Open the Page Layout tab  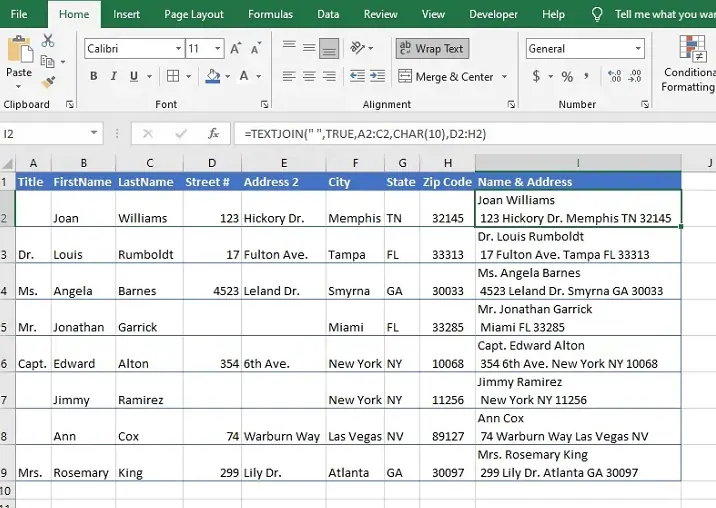click(x=194, y=15)
